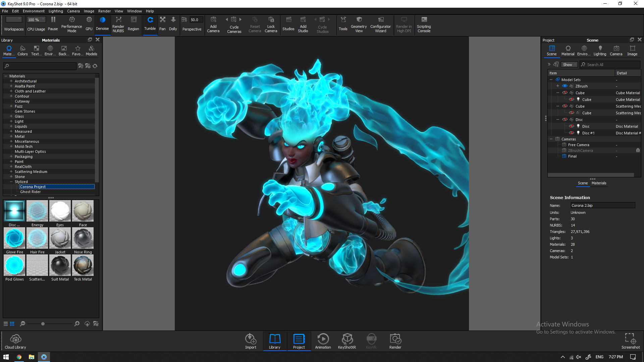644x362 pixels.
Task: Switch to next camera arrow
Action: pyautogui.click(x=240, y=19)
